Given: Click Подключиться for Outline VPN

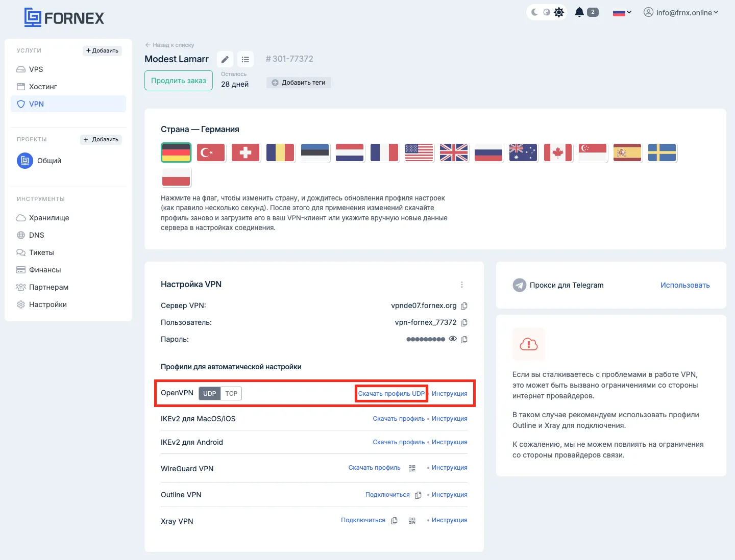Looking at the screenshot, I should click(387, 495).
